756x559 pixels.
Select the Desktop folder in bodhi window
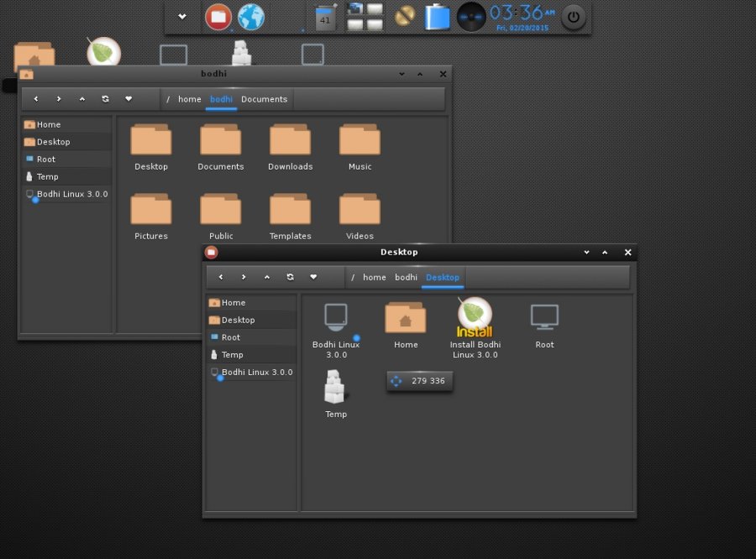tap(151, 147)
